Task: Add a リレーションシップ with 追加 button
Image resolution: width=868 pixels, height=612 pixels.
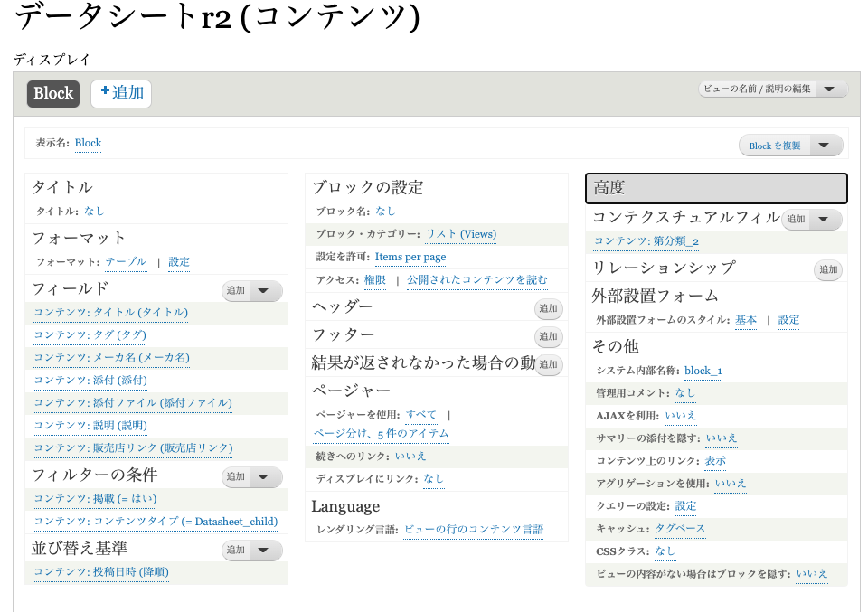Action: (827, 269)
